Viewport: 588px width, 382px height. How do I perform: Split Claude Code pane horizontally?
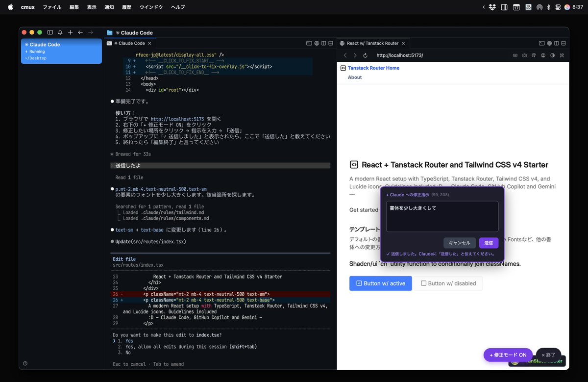(331, 43)
